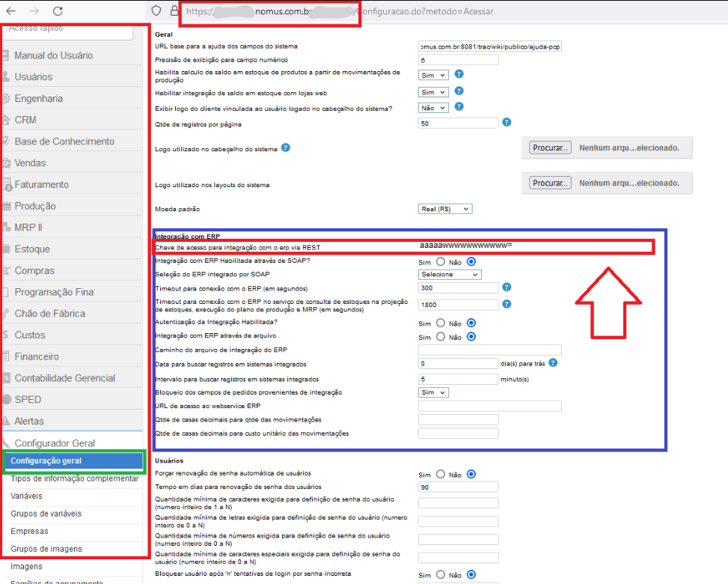This screenshot has height=584, width=728.
Task: Click Procurar button for header logo
Action: [551, 148]
